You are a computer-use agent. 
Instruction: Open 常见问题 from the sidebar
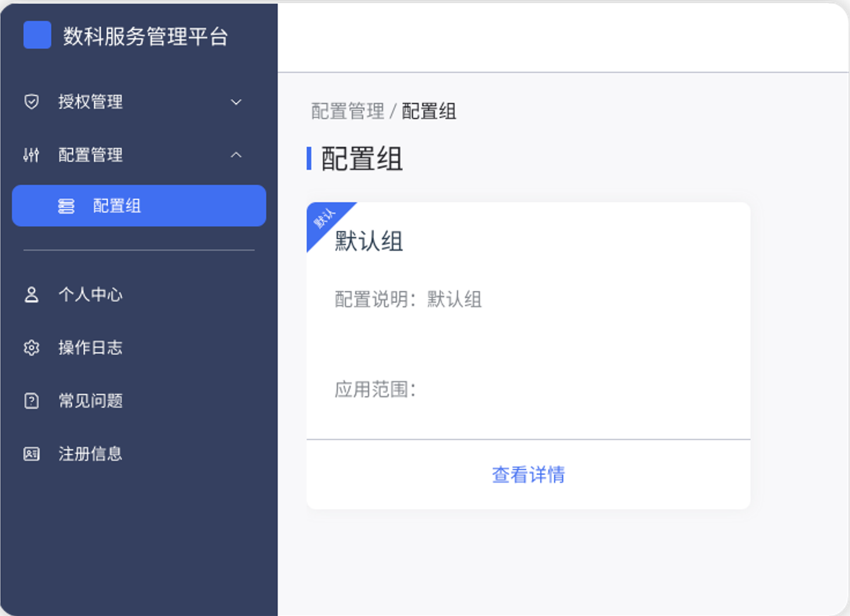pos(90,401)
